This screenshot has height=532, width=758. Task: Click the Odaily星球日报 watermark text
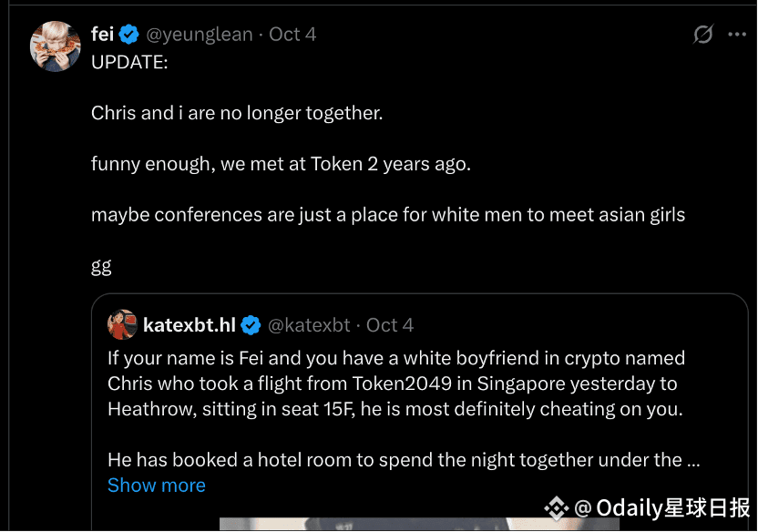pos(672,507)
